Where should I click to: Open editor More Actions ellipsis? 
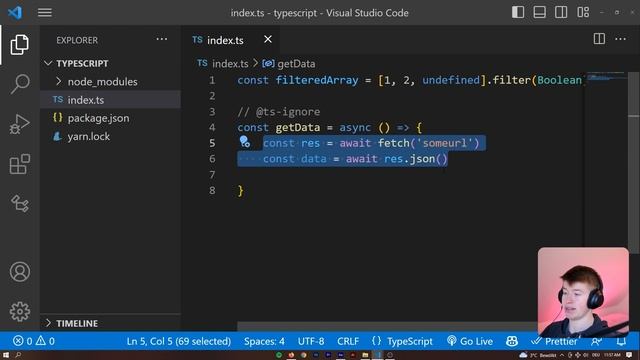point(620,39)
